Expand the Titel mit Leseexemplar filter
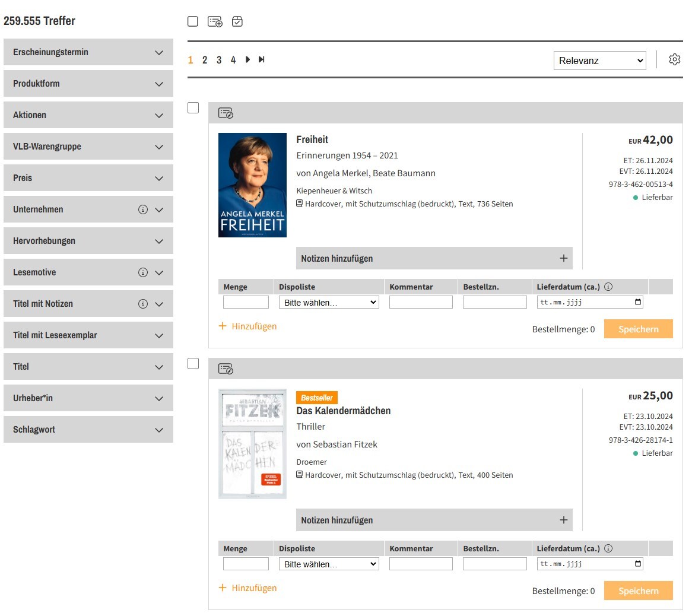This screenshot has width=692, height=616. (x=88, y=335)
